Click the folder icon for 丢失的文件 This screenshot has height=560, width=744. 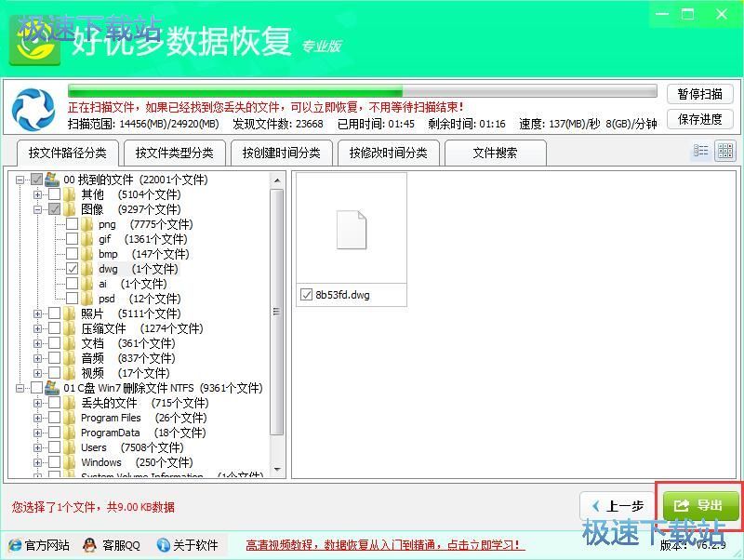click(70, 403)
